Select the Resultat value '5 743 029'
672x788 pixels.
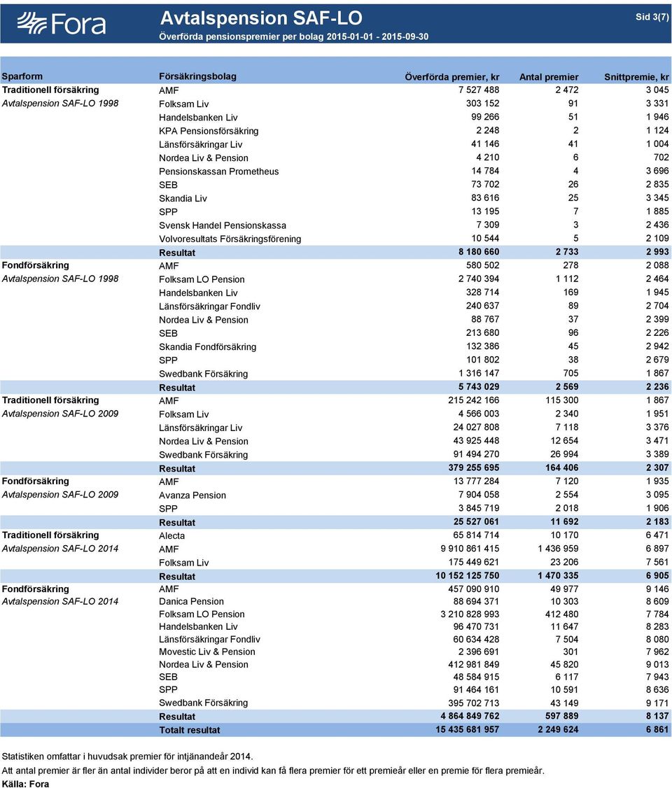click(x=479, y=387)
